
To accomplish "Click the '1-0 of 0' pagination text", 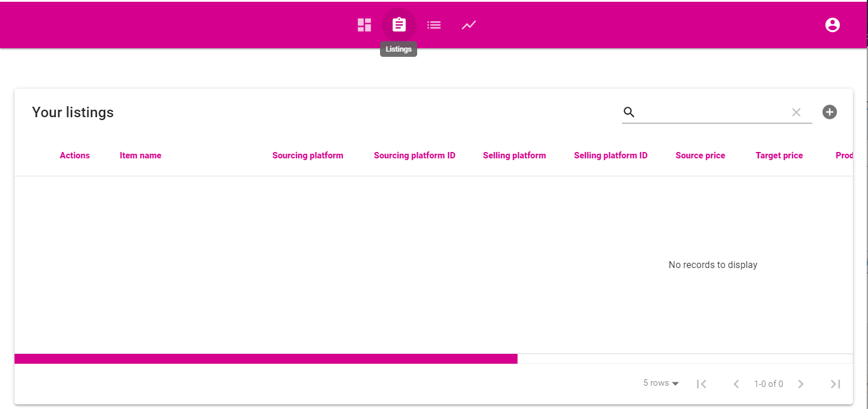I will tap(768, 384).
